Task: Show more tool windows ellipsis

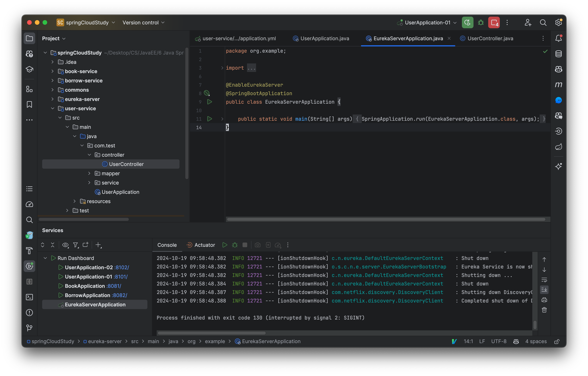Action: [29, 120]
